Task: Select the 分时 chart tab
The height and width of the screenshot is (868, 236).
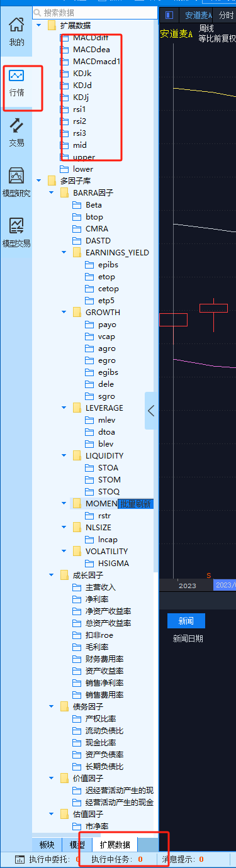Action: [225, 15]
